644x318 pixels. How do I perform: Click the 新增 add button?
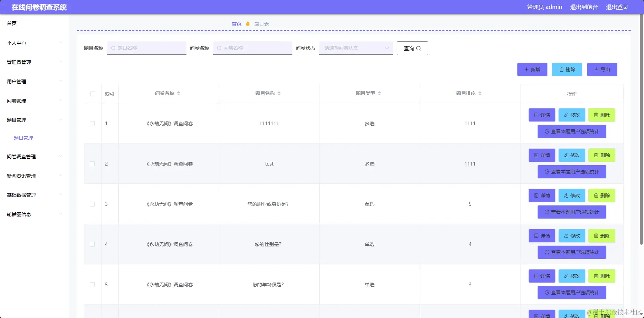click(532, 70)
